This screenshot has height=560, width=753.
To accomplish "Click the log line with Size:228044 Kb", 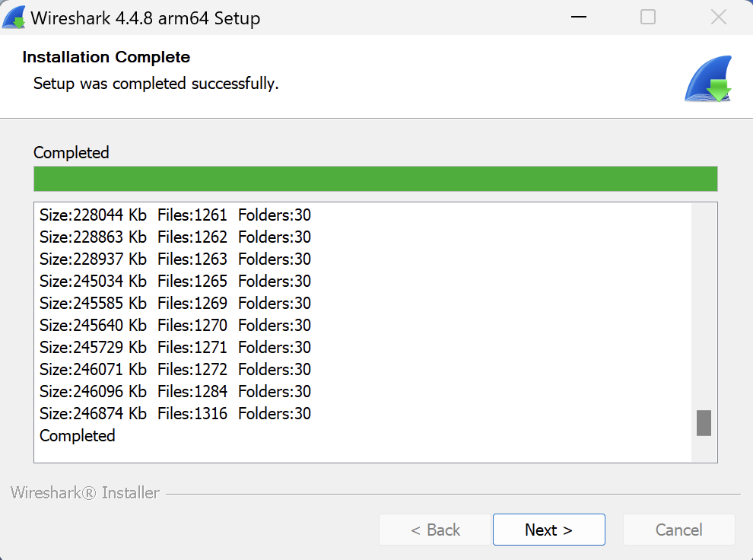I will (x=174, y=215).
